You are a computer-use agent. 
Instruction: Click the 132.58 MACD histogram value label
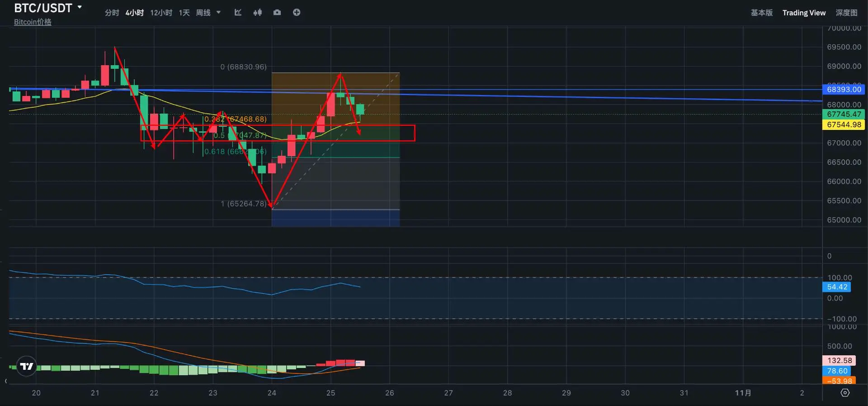coord(839,360)
